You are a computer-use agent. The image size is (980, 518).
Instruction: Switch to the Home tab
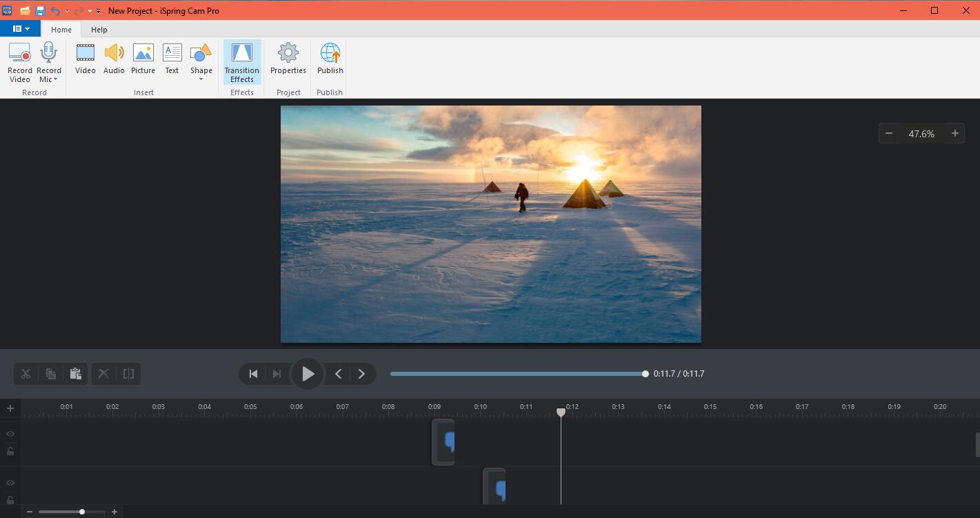pos(61,30)
